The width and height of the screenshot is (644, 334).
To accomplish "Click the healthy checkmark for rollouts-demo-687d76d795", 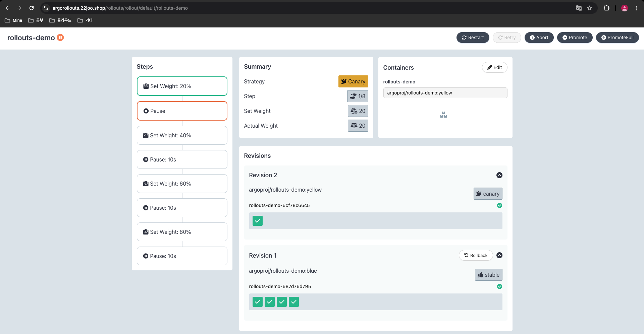I will (499, 286).
